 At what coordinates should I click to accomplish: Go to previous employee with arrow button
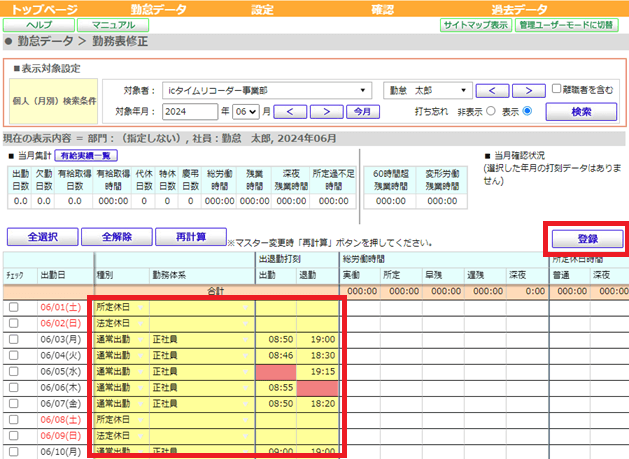[x=492, y=91]
